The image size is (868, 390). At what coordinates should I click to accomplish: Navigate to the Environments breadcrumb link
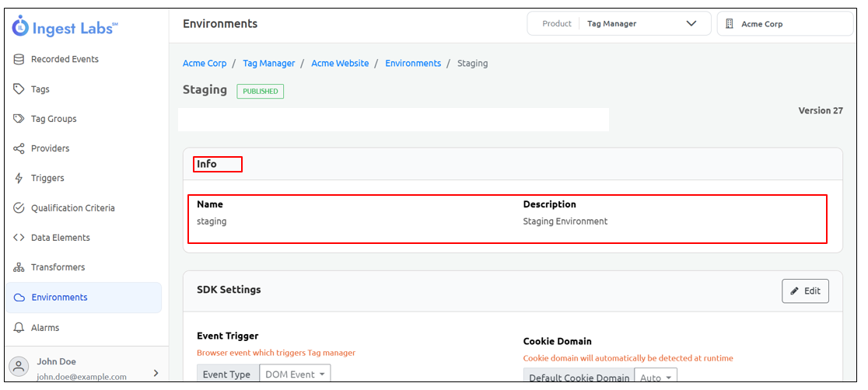click(413, 64)
